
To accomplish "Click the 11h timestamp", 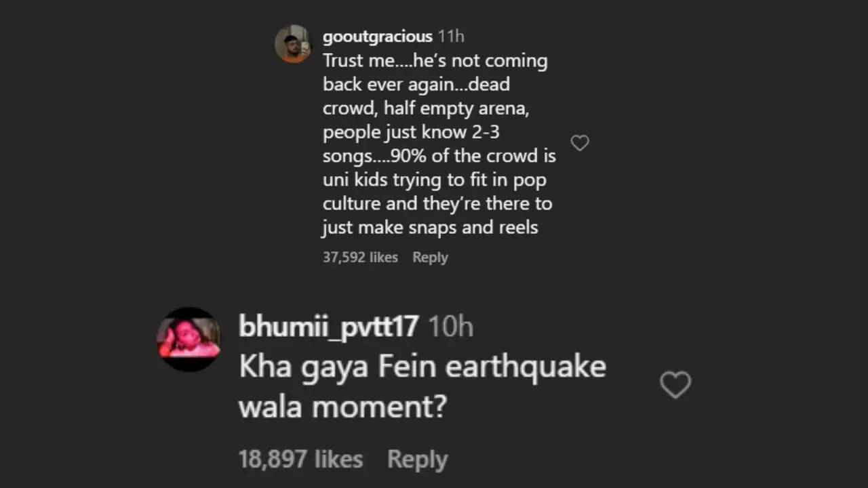I will click(451, 37).
